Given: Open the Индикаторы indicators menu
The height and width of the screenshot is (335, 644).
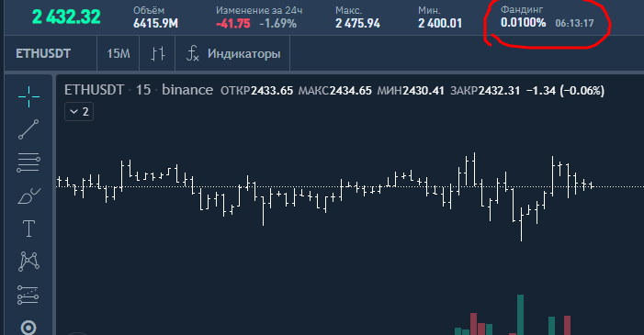Looking at the screenshot, I should pyautogui.click(x=232, y=53).
